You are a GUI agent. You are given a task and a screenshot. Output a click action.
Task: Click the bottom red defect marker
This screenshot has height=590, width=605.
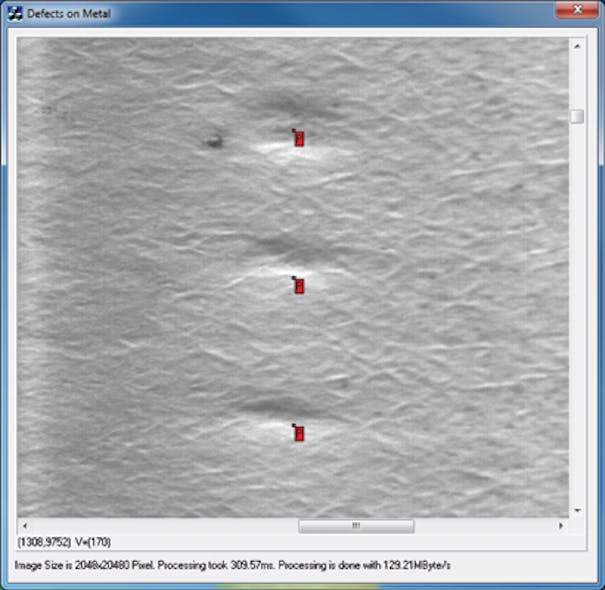298,433
